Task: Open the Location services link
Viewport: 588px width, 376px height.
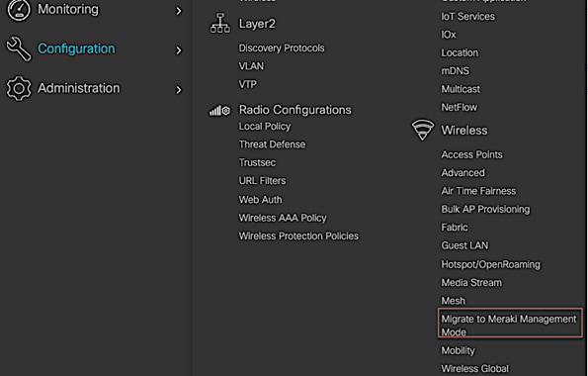Action: [x=460, y=52]
